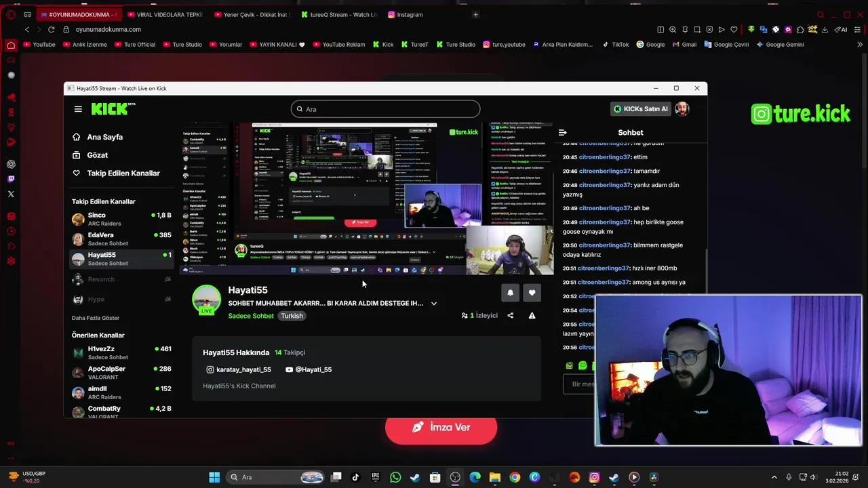Viewport: 868px width, 488px height.
Task: Select the Sinco channel in followed list
Action: click(x=121, y=219)
